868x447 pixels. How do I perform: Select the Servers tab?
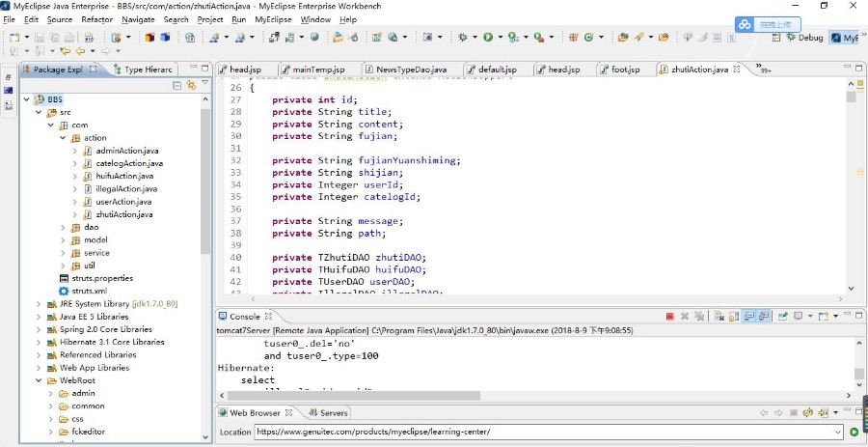pos(328,412)
